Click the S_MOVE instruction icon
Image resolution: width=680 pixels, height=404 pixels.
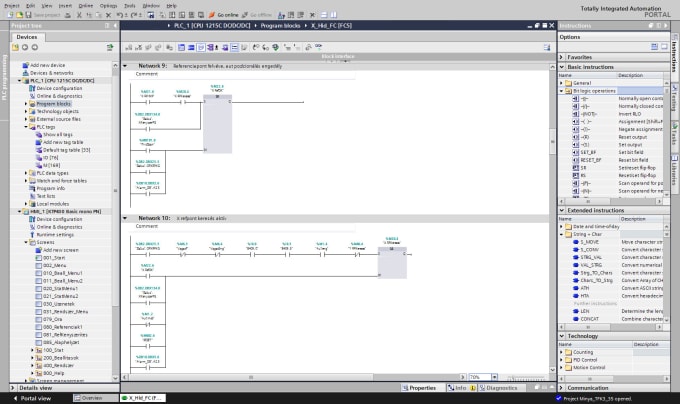tap(576, 242)
